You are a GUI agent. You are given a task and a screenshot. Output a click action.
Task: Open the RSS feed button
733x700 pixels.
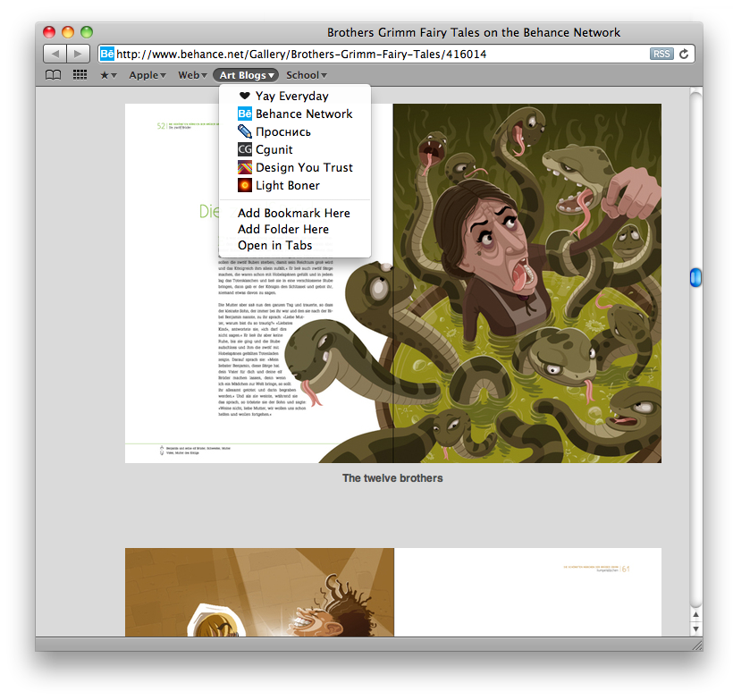click(661, 54)
